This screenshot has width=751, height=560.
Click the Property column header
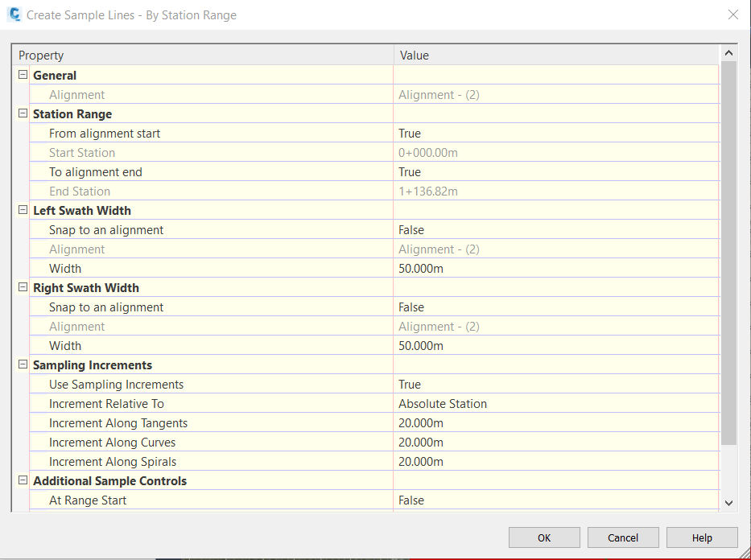click(x=203, y=55)
